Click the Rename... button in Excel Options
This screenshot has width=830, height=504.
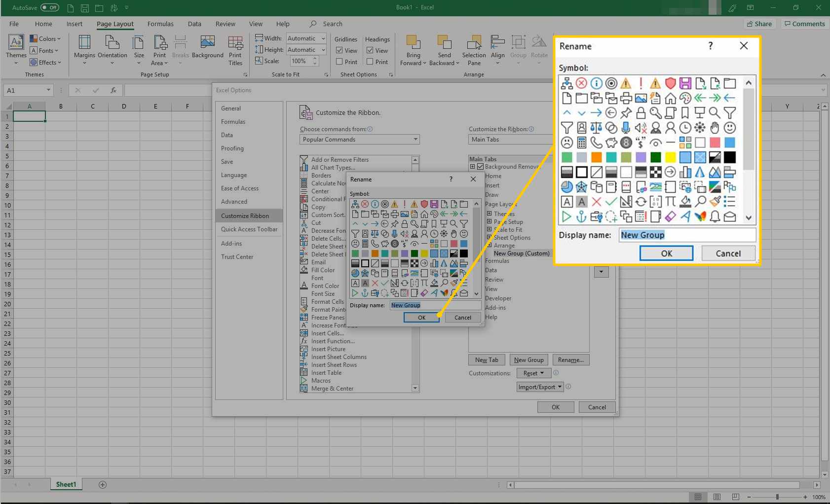pyautogui.click(x=571, y=360)
